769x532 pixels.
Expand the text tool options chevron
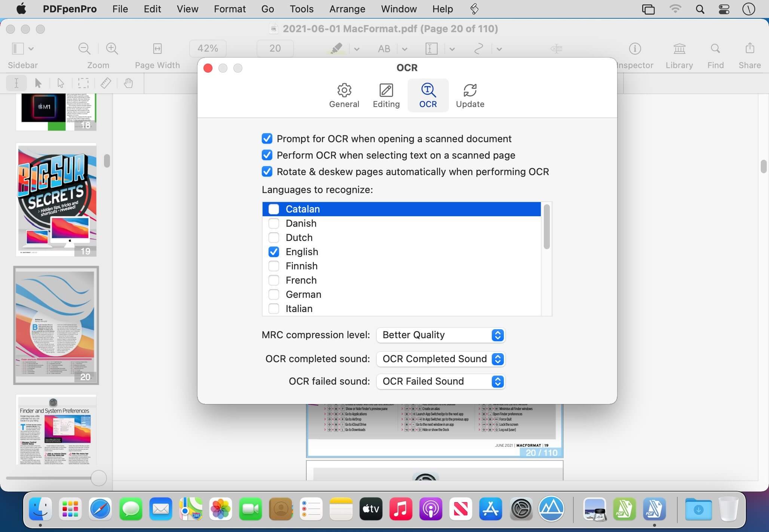(405, 49)
